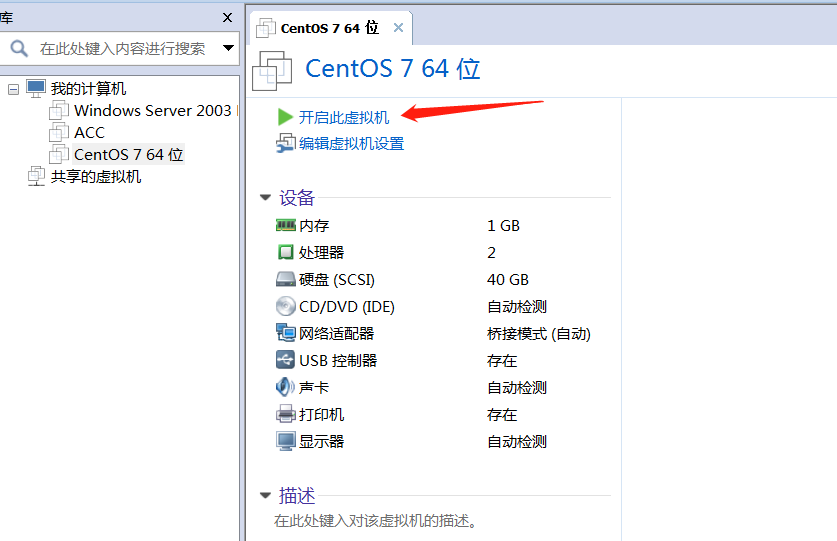Click the 网络适配器 label
The image size is (837, 541).
coord(336,333)
